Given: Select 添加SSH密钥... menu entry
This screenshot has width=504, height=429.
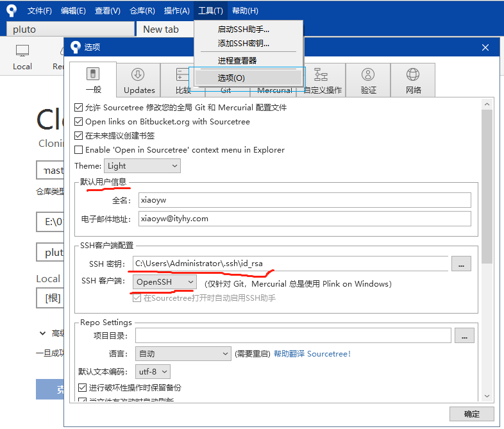Looking at the screenshot, I should point(248,43).
